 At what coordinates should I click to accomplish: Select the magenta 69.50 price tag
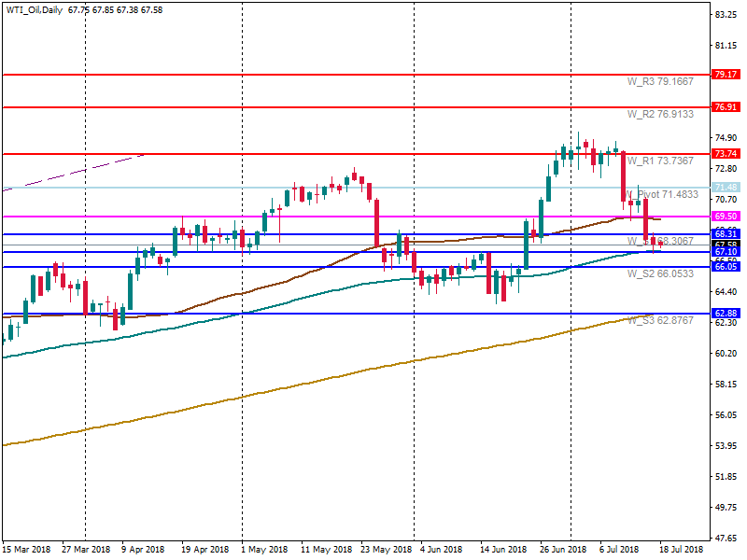[x=726, y=217]
